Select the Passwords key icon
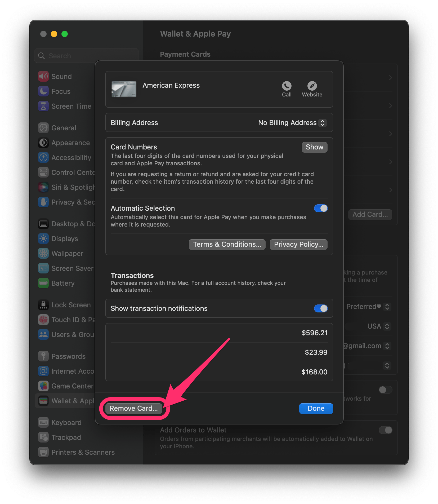 pyautogui.click(x=43, y=356)
